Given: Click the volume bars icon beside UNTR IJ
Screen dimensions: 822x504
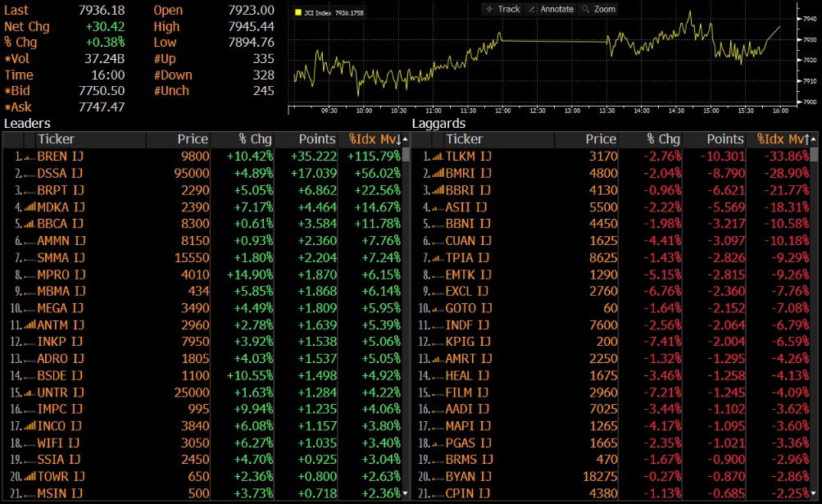Looking at the screenshot, I should 30,393.
